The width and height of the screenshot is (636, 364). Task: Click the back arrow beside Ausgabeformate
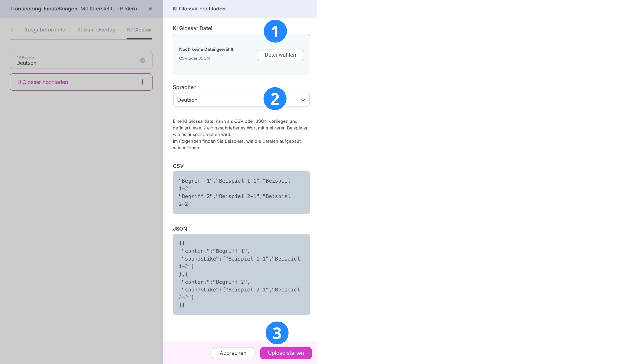pos(13,30)
